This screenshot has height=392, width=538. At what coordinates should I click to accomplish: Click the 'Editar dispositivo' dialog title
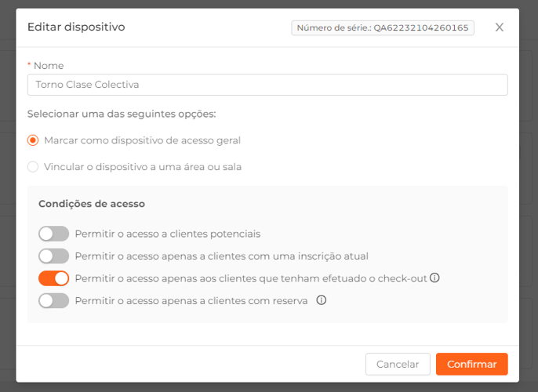point(76,27)
